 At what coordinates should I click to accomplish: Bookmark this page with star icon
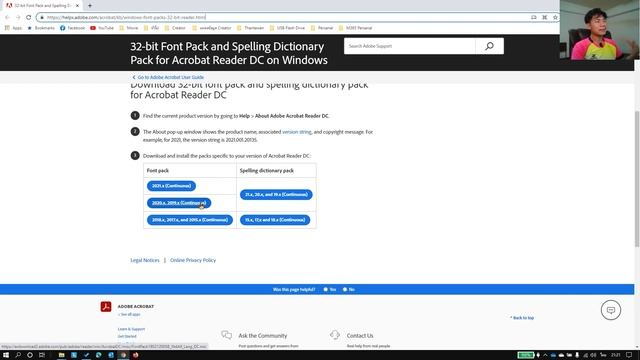coord(555,17)
